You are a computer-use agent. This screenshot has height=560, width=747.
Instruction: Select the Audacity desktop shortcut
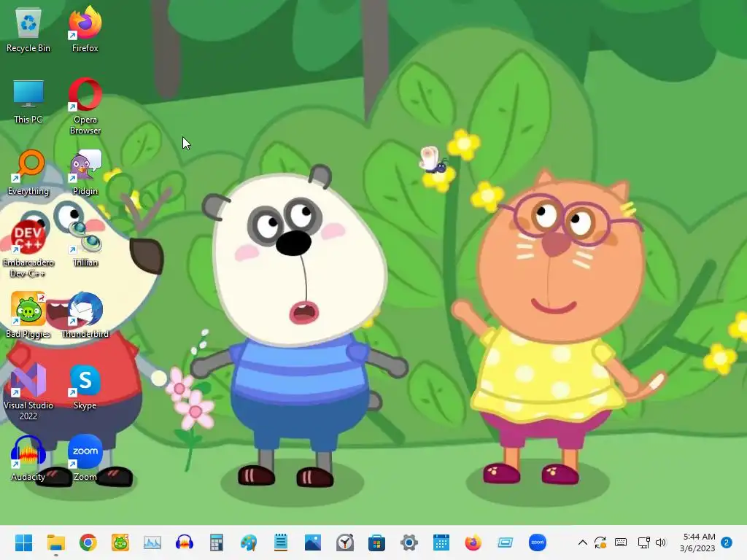click(x=28, y=459)
